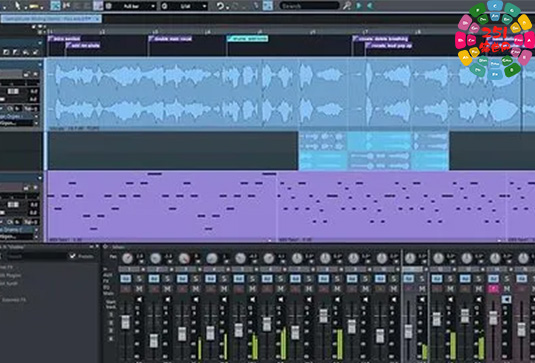Click the green play arrow in toolbar
This screenshot has width=535, height=363.
click(x=359, y=5)
